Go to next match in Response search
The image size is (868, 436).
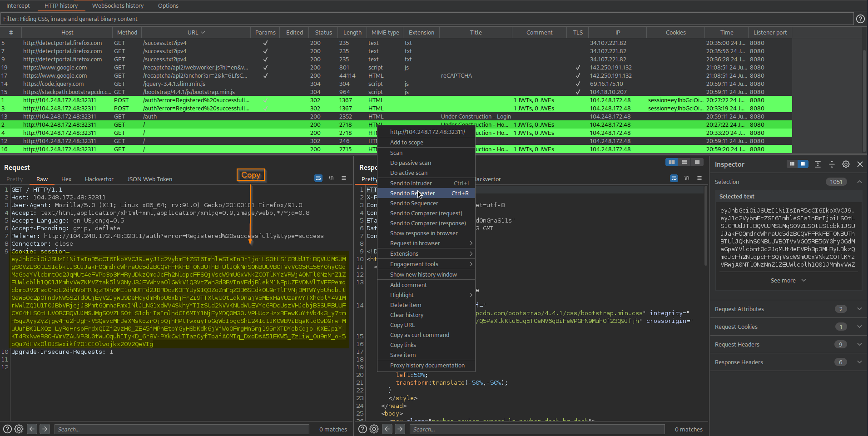(400, 429)
